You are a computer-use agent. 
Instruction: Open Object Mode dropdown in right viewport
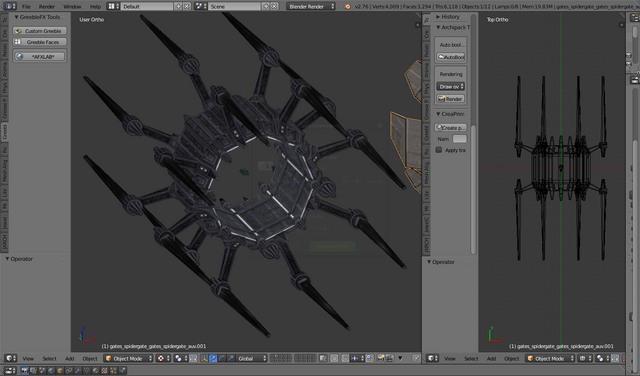coord(550,358)
